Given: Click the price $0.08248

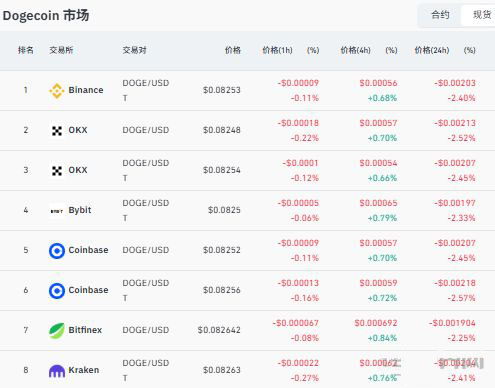Looking at the screenshot, I should pos(222,130).
